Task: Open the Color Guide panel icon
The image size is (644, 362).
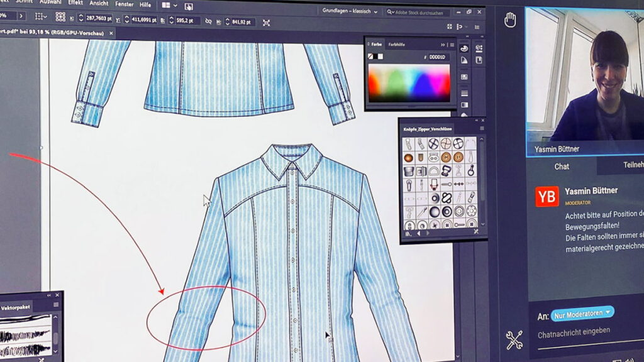Action: (x=464, y=61)
